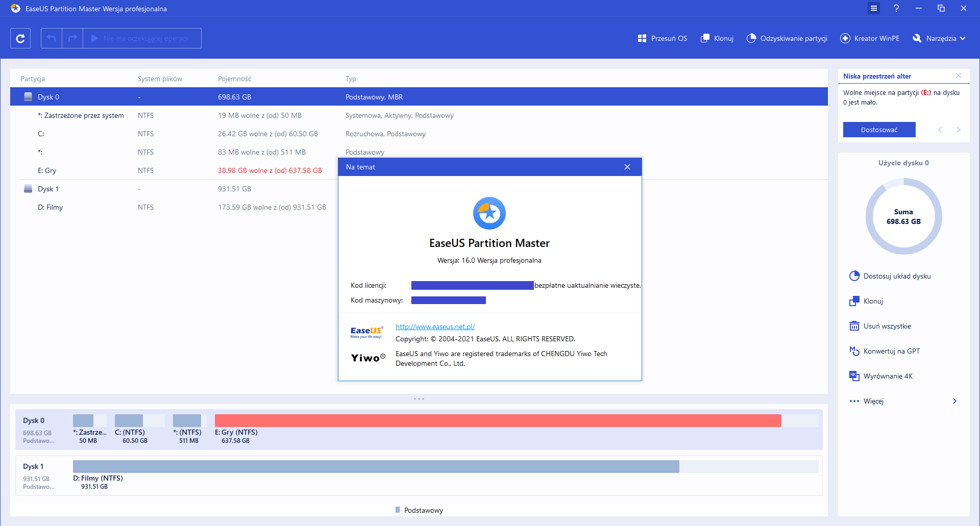Image resolution: width=980 pixels, height=526 pixels.
Task: Click the Typ column header
Action: pyautogui.click(x=351, y=79)
